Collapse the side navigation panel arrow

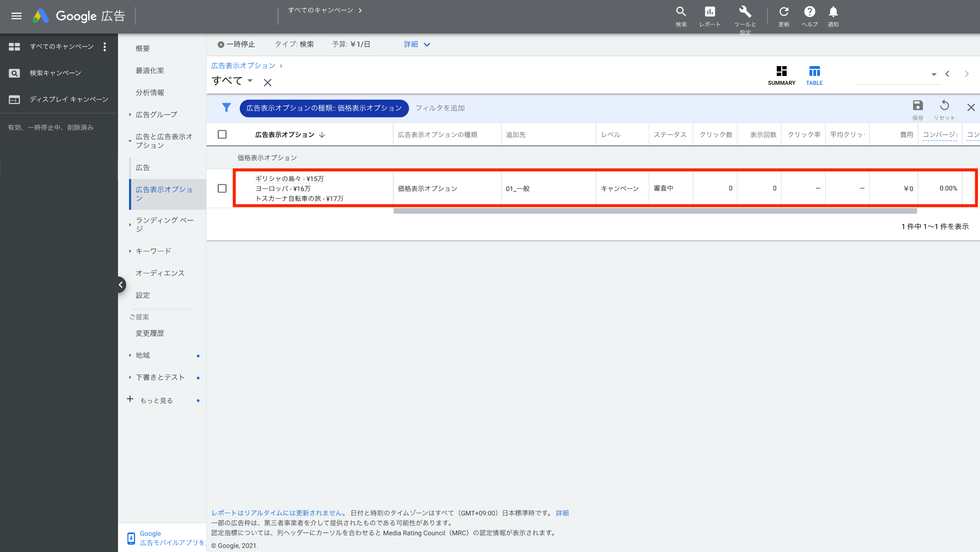[121, 284]
